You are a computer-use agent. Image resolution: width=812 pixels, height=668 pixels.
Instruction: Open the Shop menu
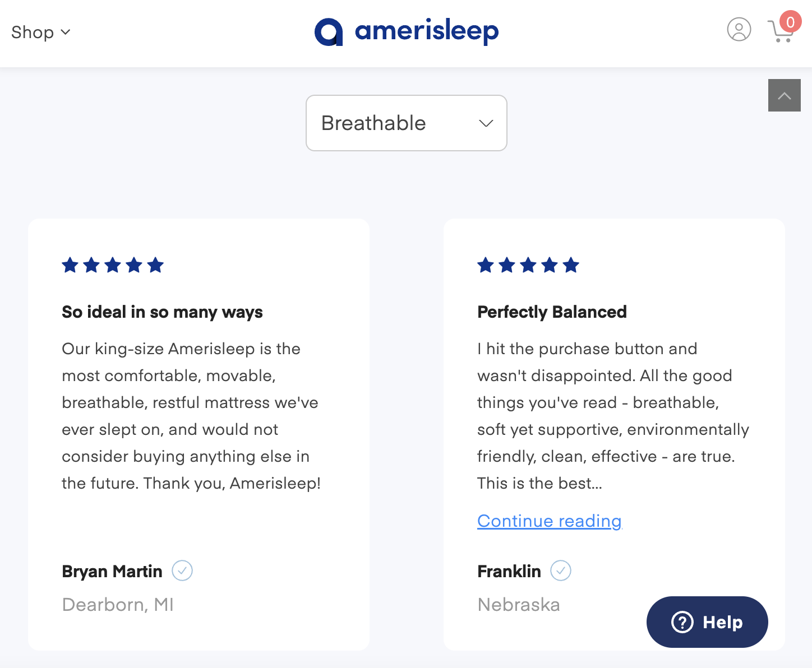coord(40,33)
